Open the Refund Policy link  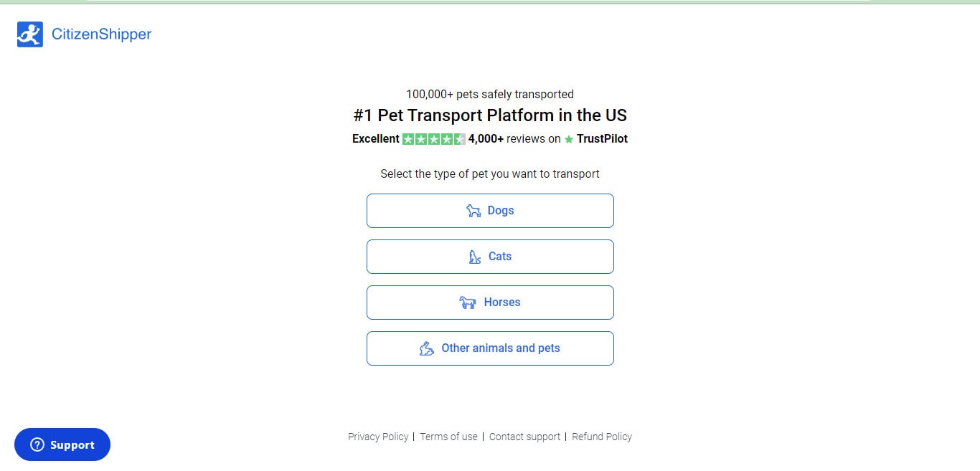coord(602,437)
